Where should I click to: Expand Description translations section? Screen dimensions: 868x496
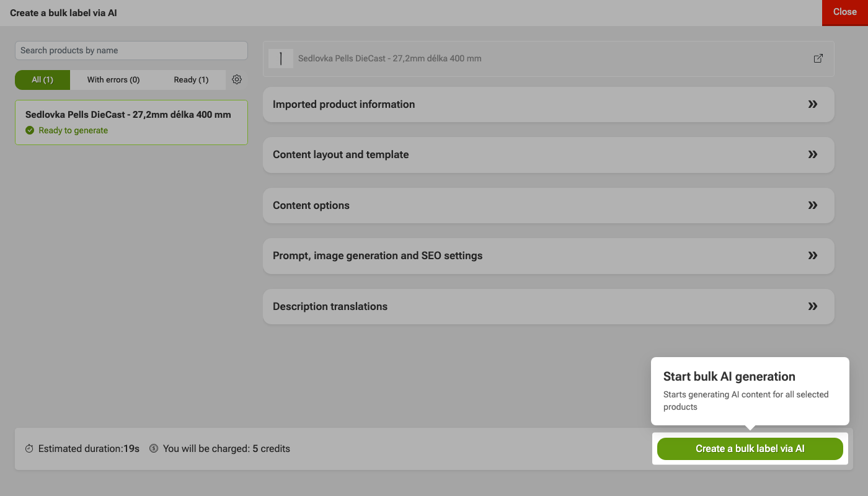click(x=549, y=306)
